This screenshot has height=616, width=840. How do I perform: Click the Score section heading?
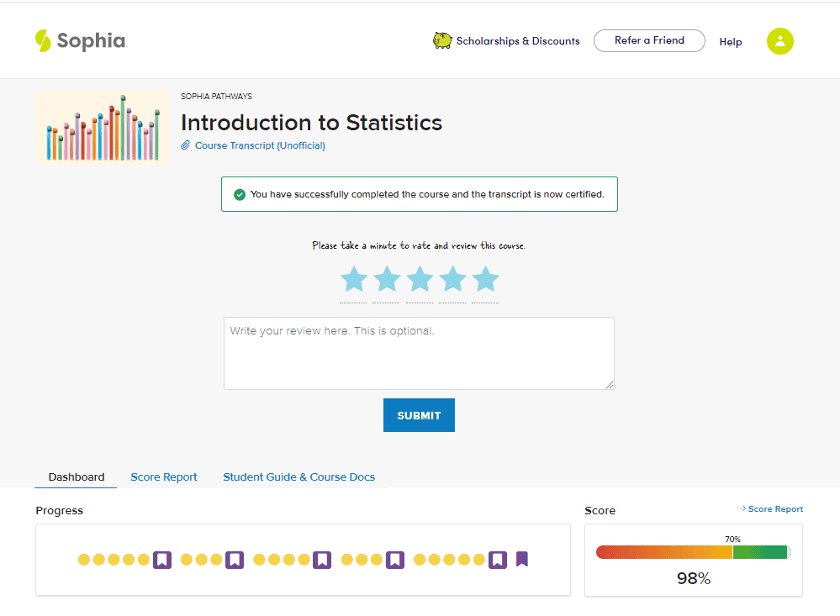(600, 510)
